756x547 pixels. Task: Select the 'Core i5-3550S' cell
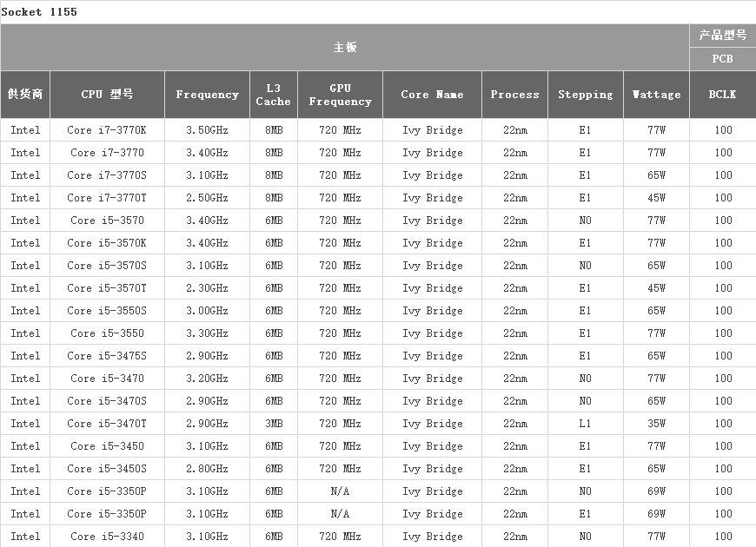(x=107, y=311)
